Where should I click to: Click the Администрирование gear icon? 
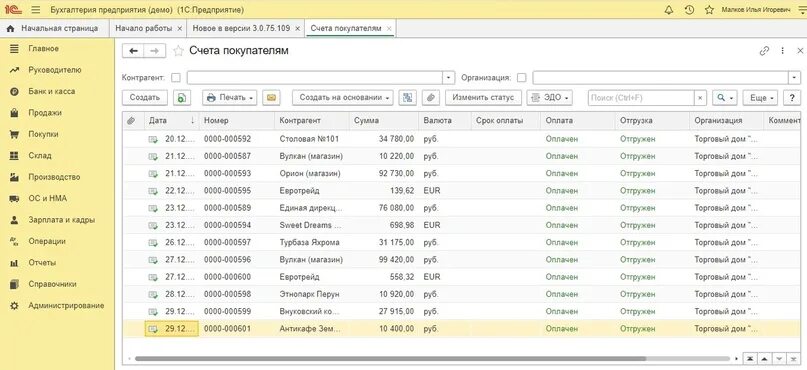point(14,305)
